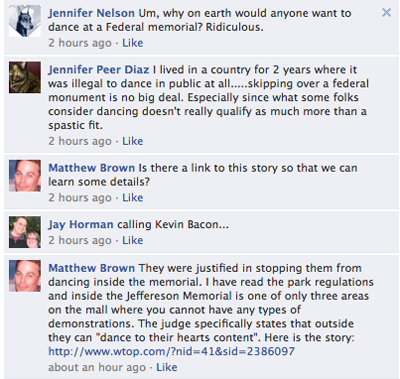400x379 pixels.
Task: Click '2 hours ago' timestamp on Jay Horman's comment
Action: tap(80, 240)
